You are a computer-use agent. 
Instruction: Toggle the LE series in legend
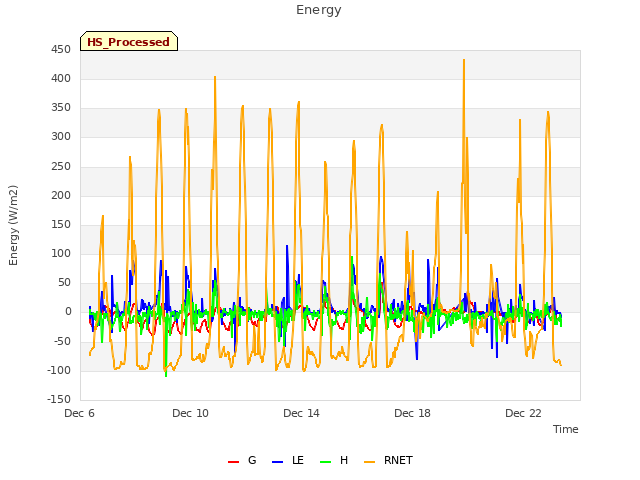click(288, 461)
